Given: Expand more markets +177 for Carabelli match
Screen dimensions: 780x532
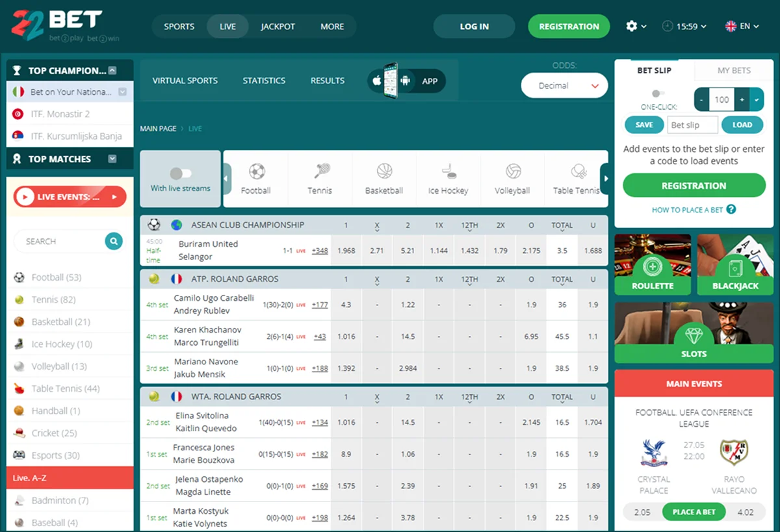Looking at the screenshot, I should click(x=320, y=305).
